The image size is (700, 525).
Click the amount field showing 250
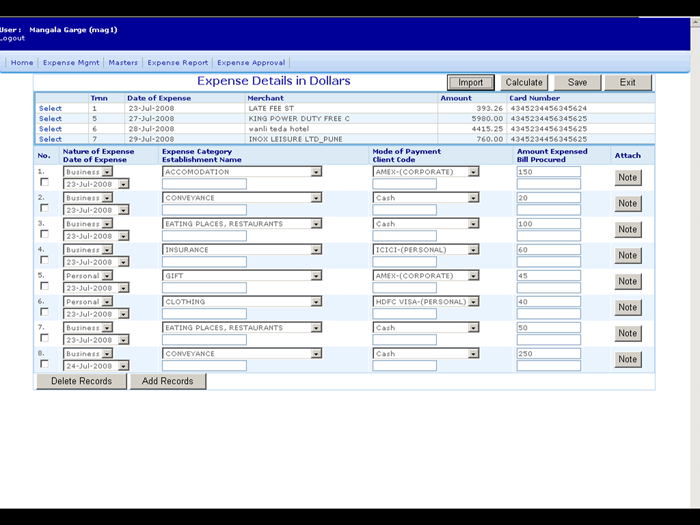(x=549, y=354)
